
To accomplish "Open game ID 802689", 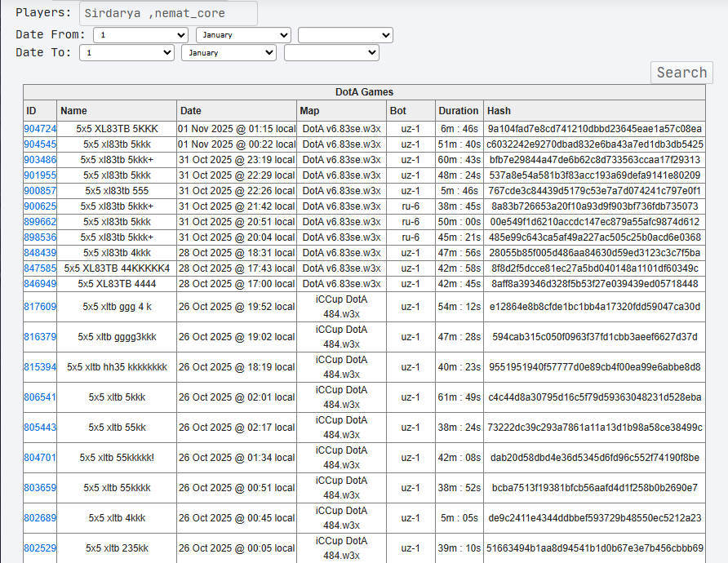I will 40,518.
